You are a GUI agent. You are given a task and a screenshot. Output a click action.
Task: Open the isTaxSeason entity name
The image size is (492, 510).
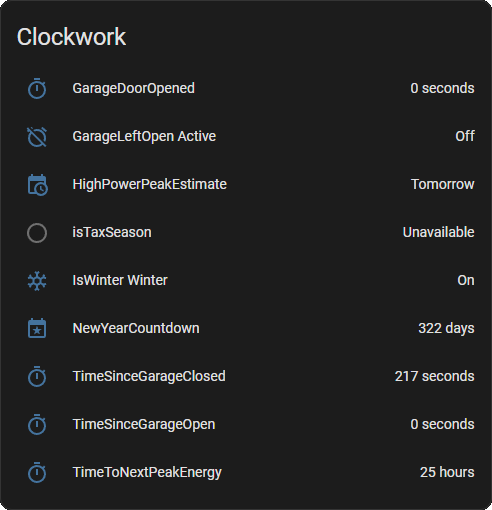tap(112, 232)
